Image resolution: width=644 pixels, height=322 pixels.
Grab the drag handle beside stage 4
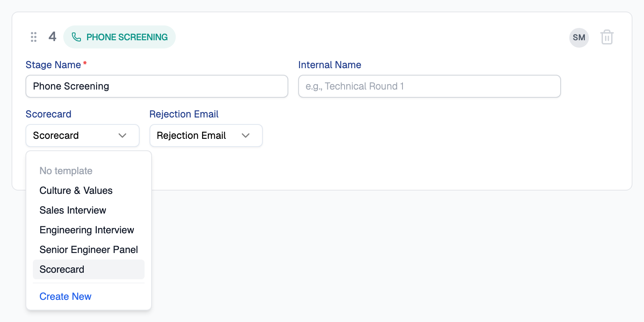coord(34,37)
